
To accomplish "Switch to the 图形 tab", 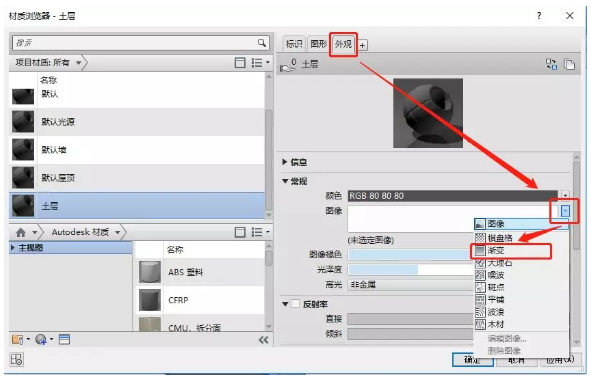I will [318, 44].
